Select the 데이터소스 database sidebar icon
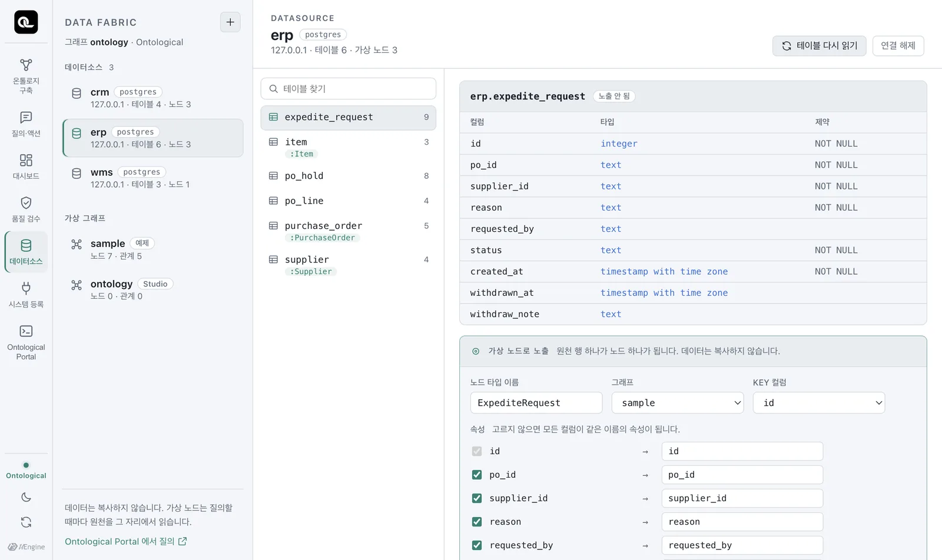This screenshot has width=942, height=560. pos(26,245)
